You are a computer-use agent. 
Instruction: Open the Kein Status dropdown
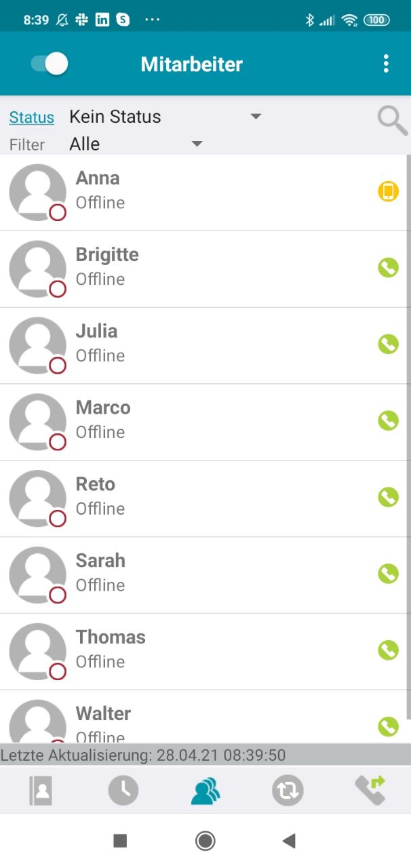165,117
